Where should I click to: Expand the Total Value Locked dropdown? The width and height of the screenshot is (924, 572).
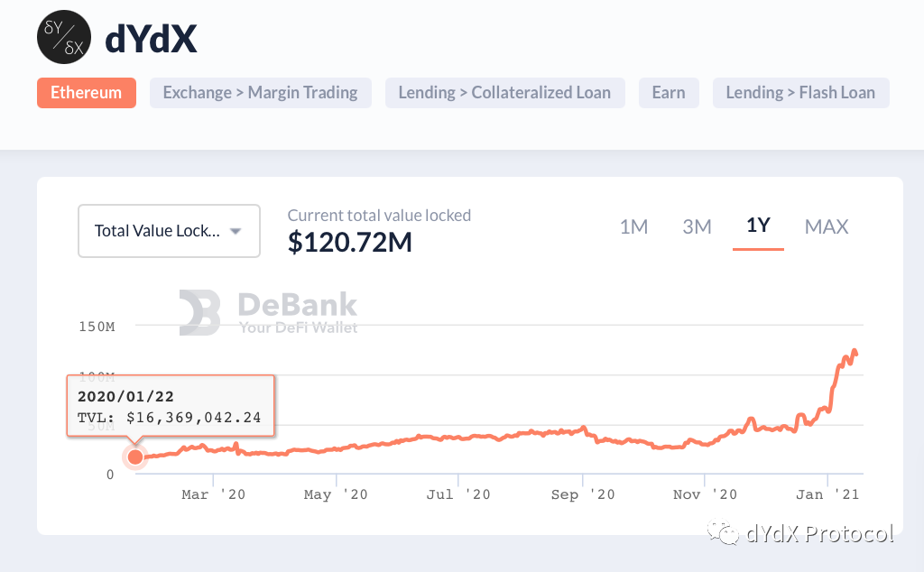169,231
